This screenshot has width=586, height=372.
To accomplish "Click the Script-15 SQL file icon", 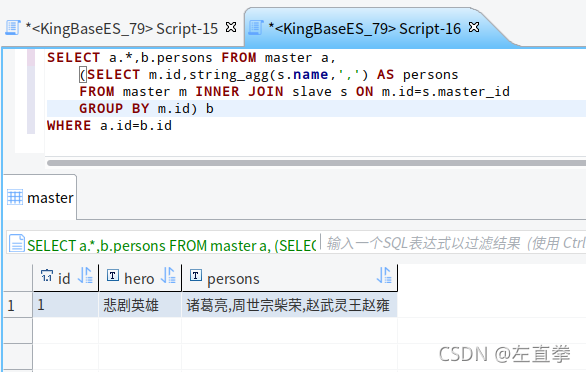I will (x=13, y=28).
